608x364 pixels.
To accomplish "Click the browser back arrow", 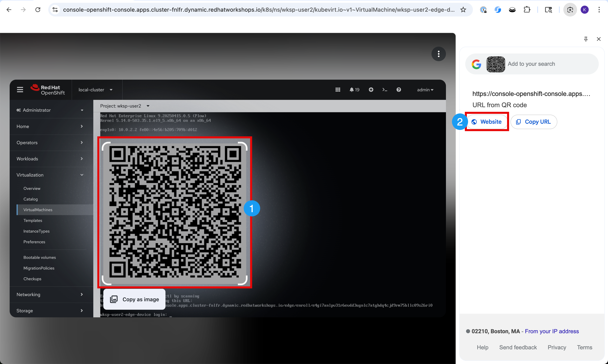I will tap(9, 10).
